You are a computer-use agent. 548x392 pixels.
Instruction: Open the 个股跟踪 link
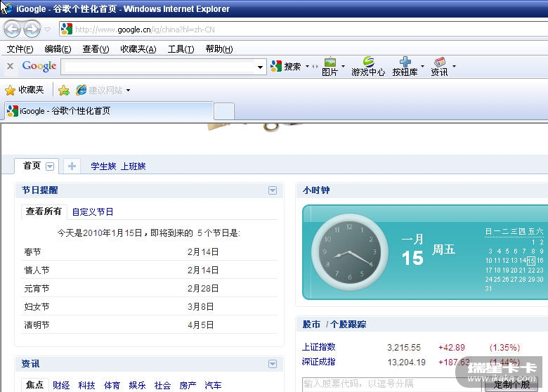tap(348, 325)
